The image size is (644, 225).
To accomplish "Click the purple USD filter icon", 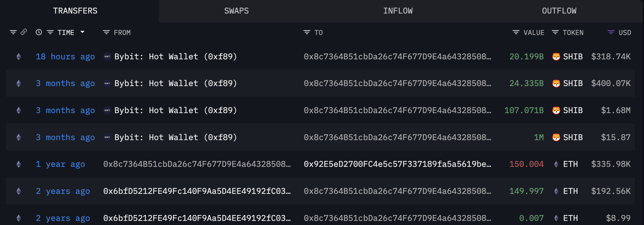I will click(x=611, y=32).
